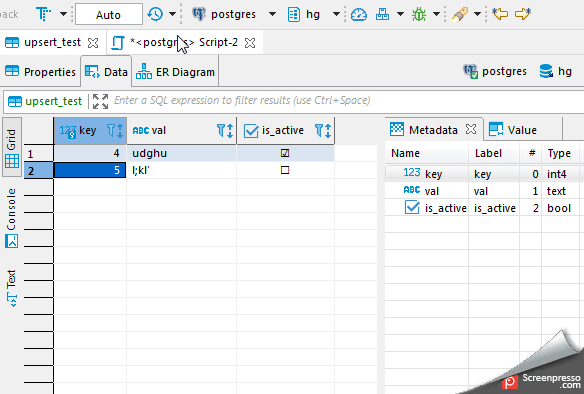Viewport: 584px width, 394px height.
Task: Switch to the upsert_test editor tab
Action: pos(52,42)
